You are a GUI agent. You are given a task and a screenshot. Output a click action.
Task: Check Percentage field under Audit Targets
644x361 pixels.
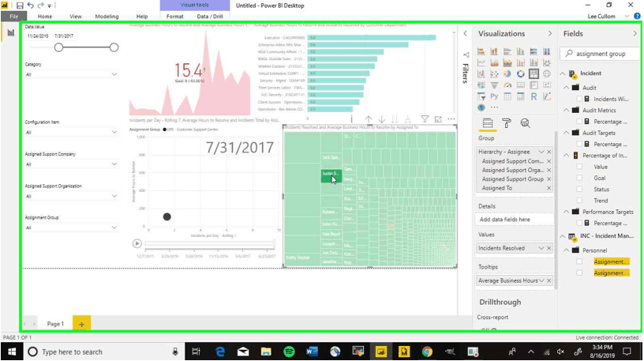click(579, 145)
